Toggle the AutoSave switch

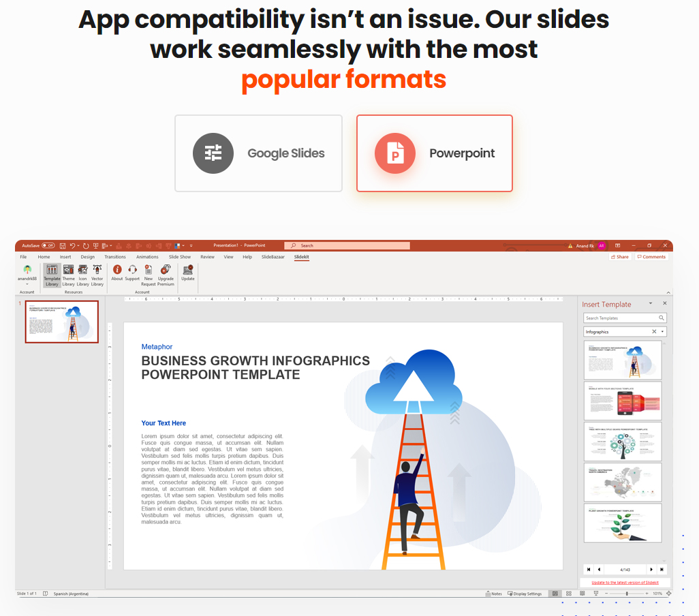coord(48,245)
